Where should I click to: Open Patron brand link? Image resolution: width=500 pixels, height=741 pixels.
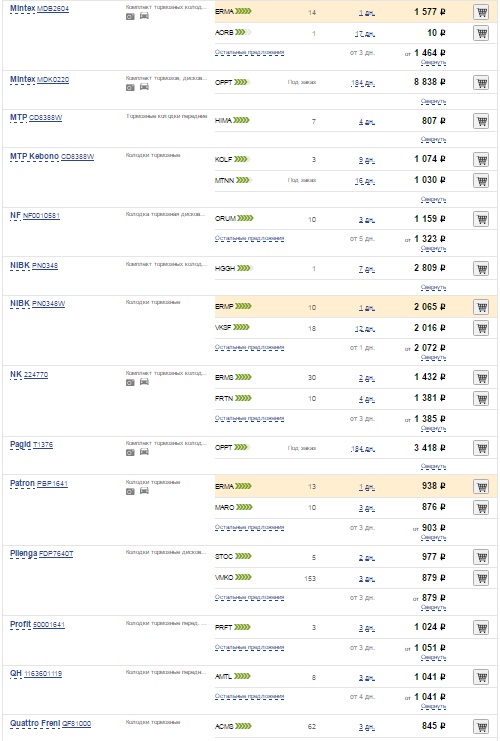[22, 483]
